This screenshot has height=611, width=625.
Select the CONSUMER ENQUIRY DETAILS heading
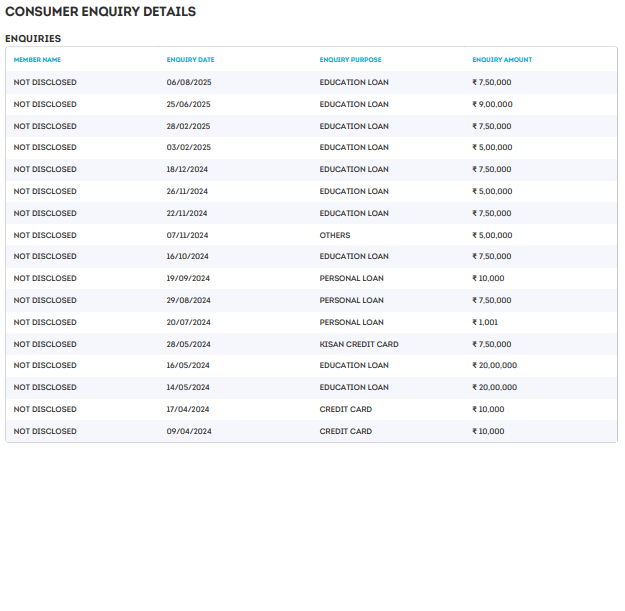tap(100, 12)
